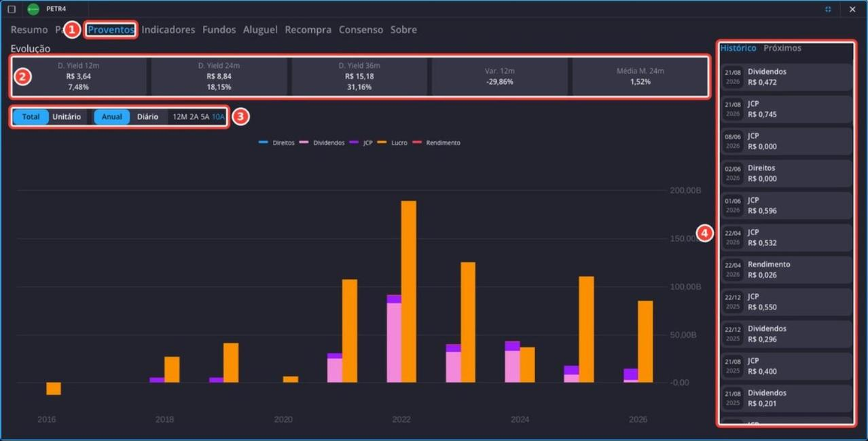Switch to Unitário values
Viewport: 868px width, 441px height.
coord(67,117)
